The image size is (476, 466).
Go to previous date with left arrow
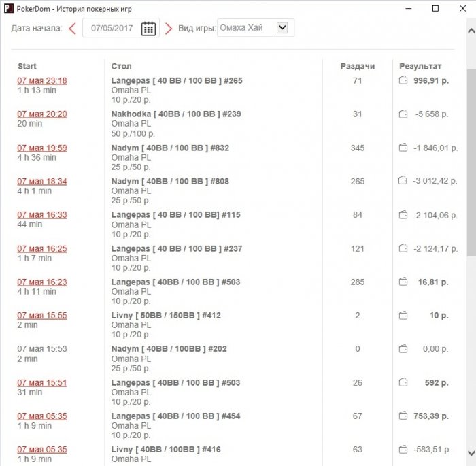coord(72,29)
